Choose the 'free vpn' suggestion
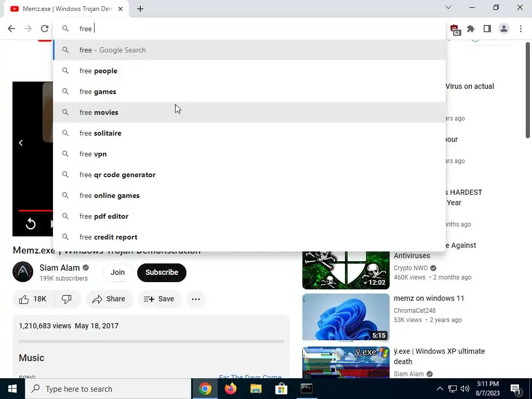Viewport: 532px width, 399px height. coord(249,154)
